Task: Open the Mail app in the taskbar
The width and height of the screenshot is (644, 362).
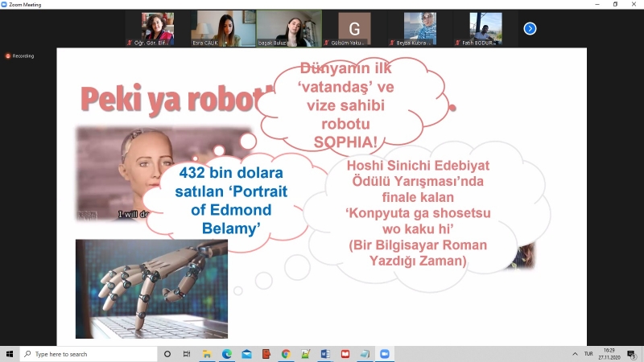Action: coord(246,354)
